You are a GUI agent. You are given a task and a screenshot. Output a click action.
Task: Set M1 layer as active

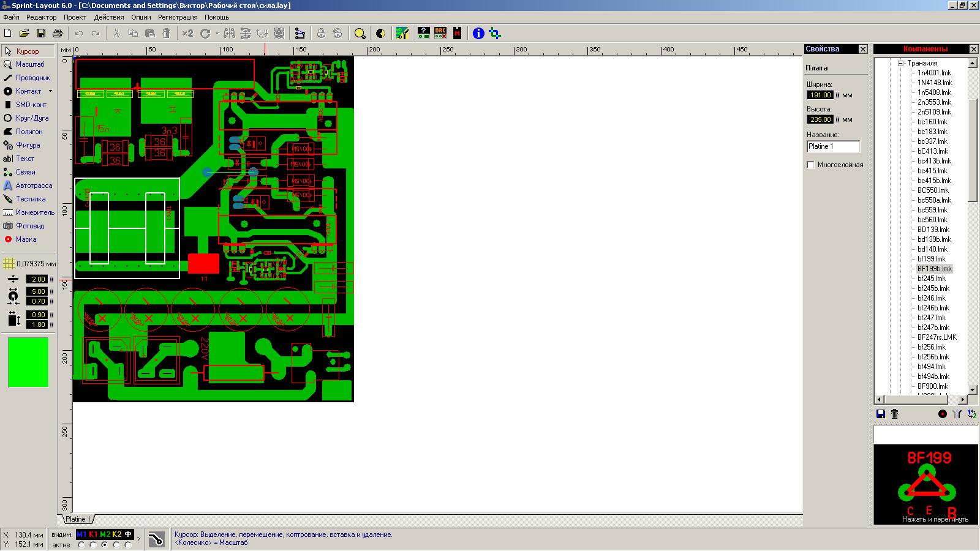81,544
